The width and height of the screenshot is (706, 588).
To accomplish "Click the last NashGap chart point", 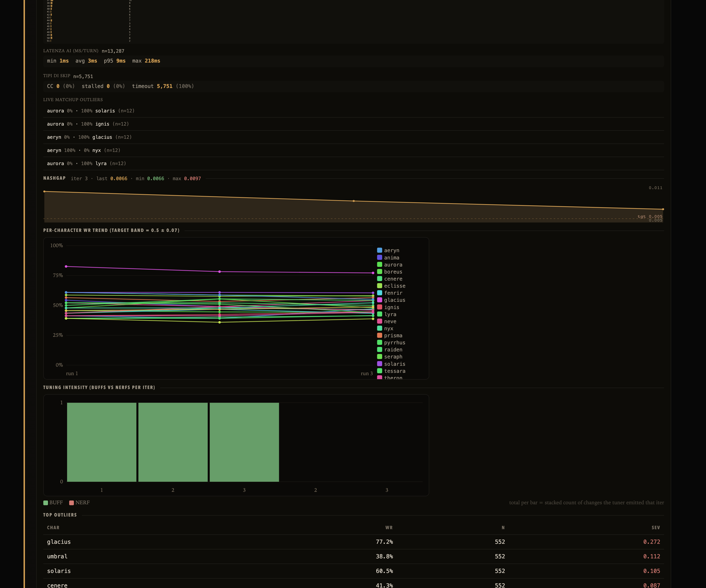I will coord(663,209).
